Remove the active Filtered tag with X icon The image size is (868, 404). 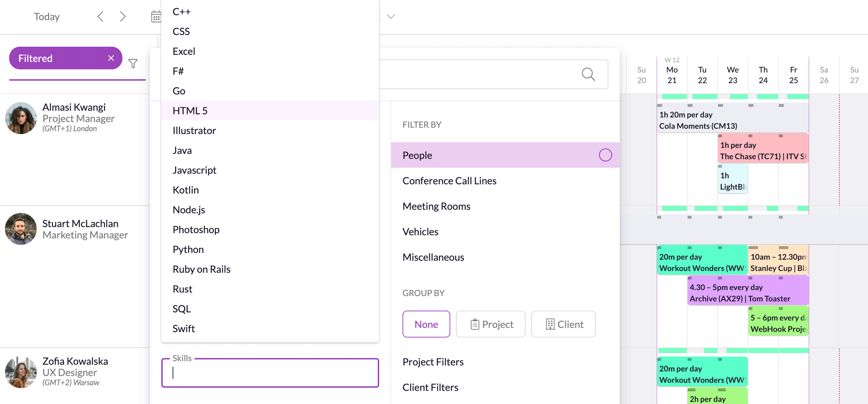110,58
